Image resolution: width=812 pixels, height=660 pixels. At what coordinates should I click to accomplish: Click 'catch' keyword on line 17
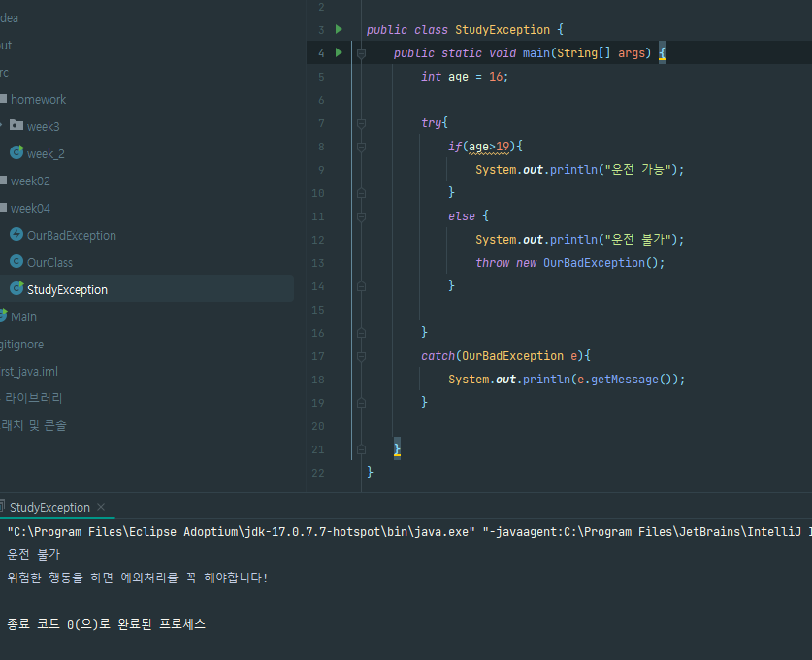pos(438,356)
